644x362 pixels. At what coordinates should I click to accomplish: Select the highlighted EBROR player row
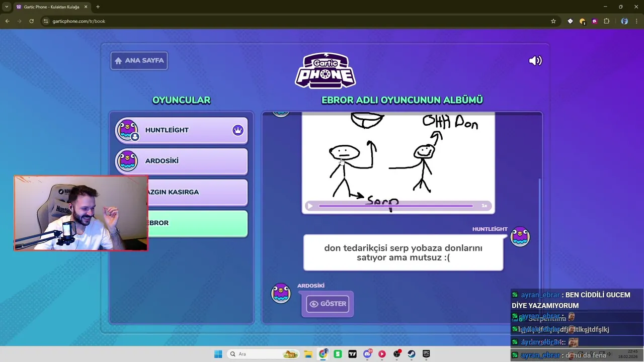pyautogui.click(x=197, y=223)
